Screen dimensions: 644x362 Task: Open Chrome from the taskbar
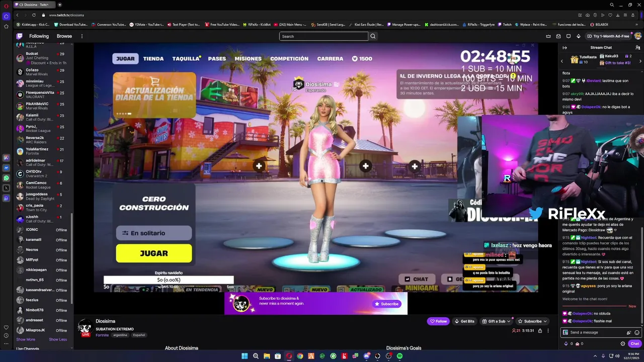[300, 356]
